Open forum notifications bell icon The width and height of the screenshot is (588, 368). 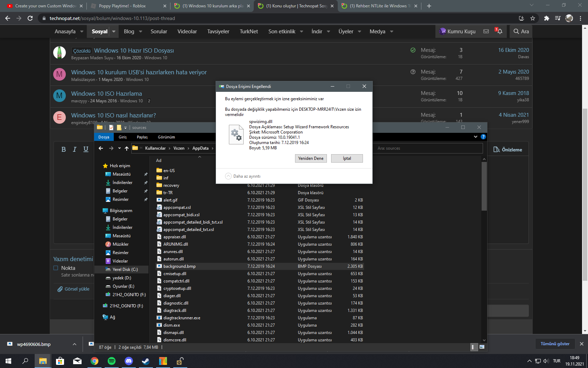(x=499, y=31)
